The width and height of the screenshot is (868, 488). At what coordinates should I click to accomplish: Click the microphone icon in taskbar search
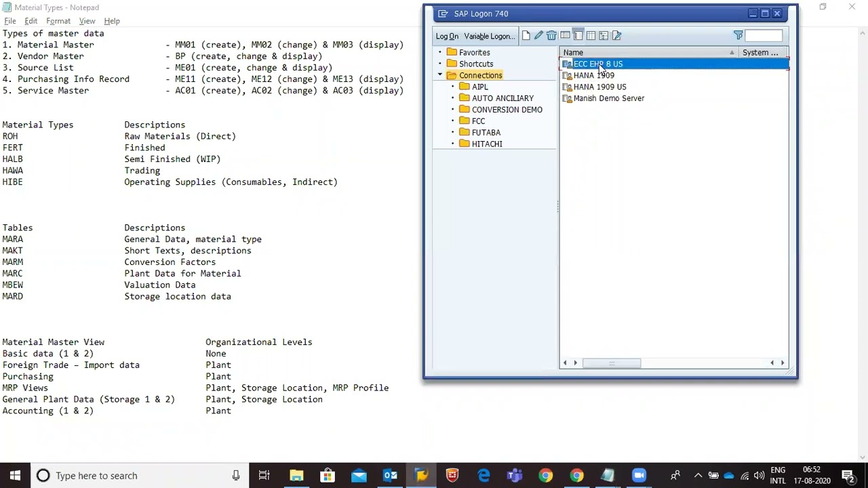tap(235, 476)
